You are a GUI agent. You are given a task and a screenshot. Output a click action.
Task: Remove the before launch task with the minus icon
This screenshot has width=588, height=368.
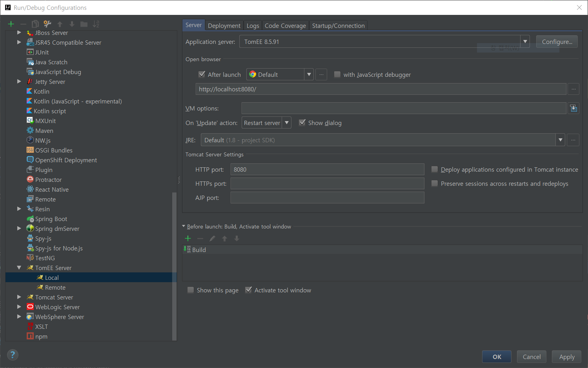(x=200, y=238)
